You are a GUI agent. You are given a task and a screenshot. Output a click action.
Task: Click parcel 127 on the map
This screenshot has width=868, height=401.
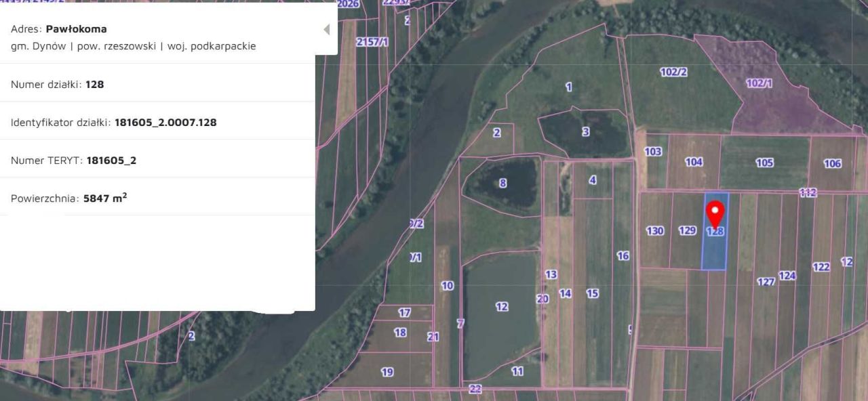[x=766, y=282]
